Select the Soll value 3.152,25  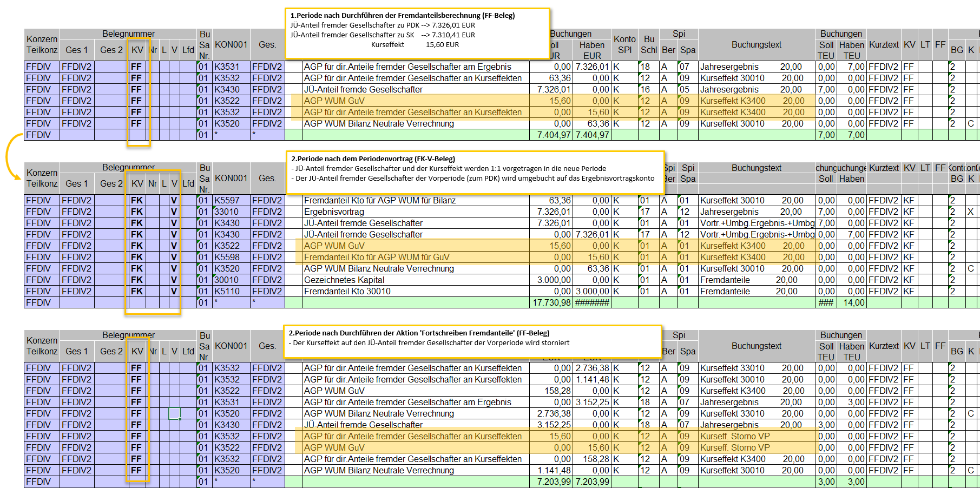click(551, 425)
